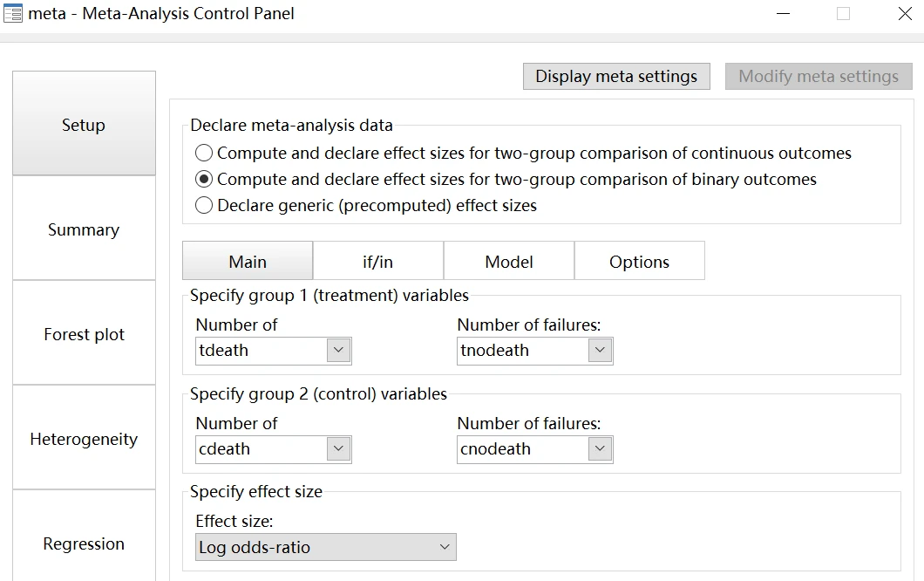Go to the Forest plot panel

pos(84,334)
